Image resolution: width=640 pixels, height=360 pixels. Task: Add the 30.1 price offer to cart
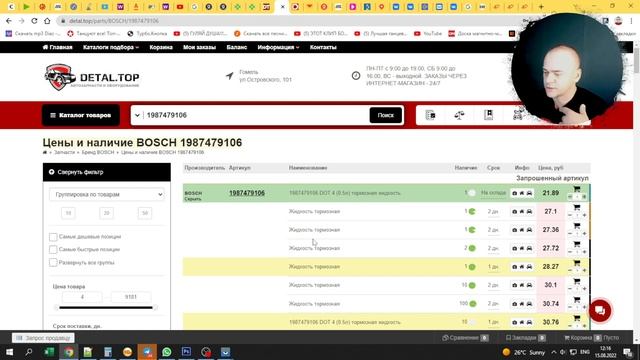pyautogui.click(x=577, y=282)
